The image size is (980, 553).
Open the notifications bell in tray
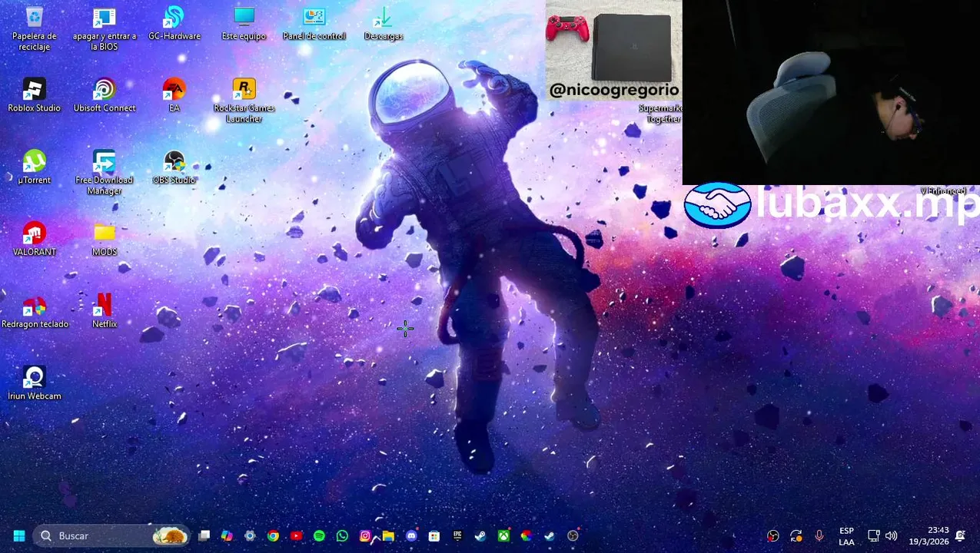pos(960,536)
